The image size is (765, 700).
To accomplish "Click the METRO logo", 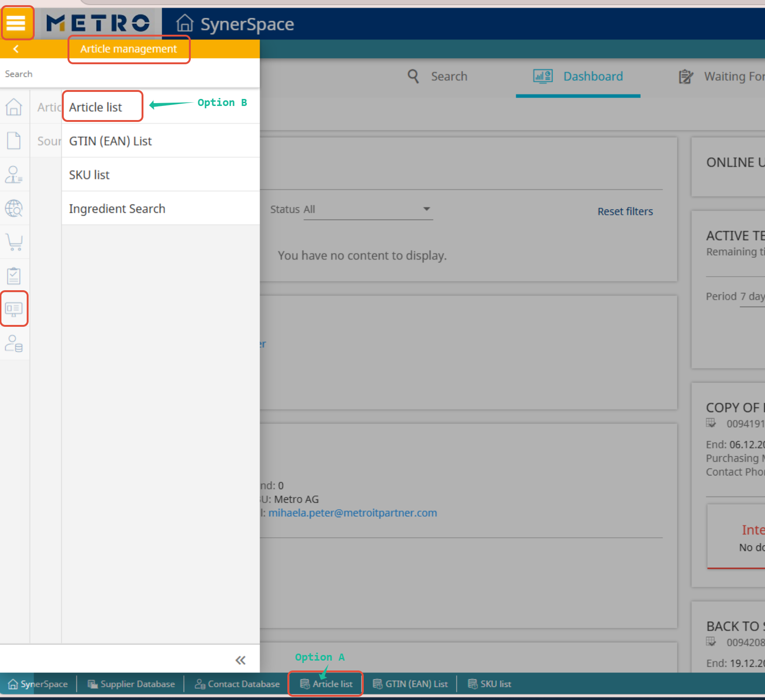I will click(98, 23).
